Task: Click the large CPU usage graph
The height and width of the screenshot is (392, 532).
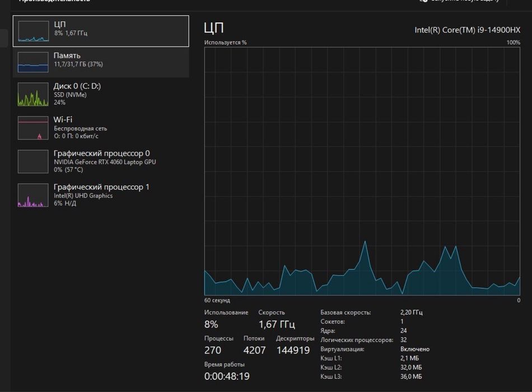Action: 362,171
